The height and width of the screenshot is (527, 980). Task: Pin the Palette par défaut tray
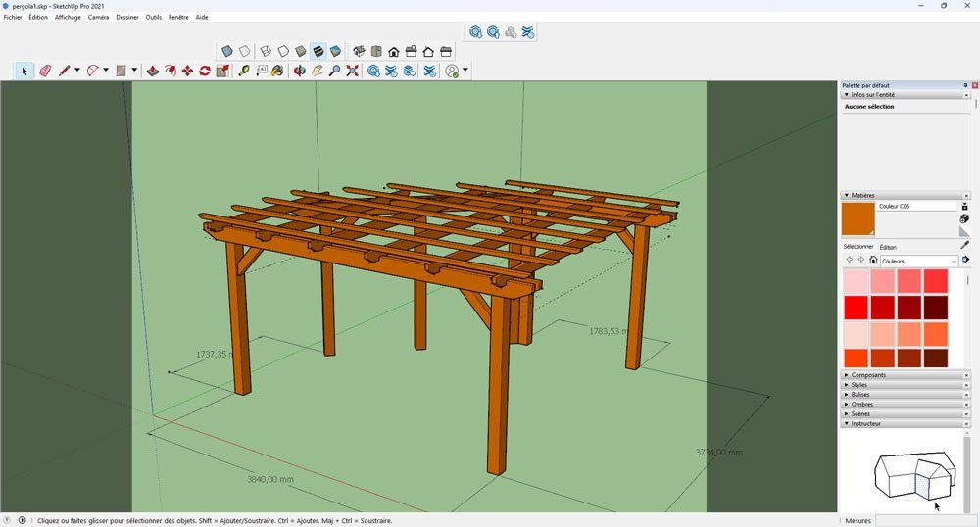[965, 85]
